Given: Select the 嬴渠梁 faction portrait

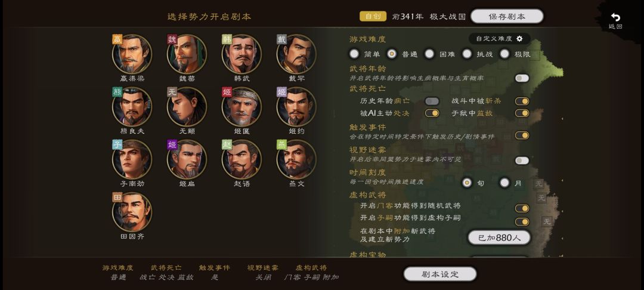Looking at the screenshot, I should (132, 54).
